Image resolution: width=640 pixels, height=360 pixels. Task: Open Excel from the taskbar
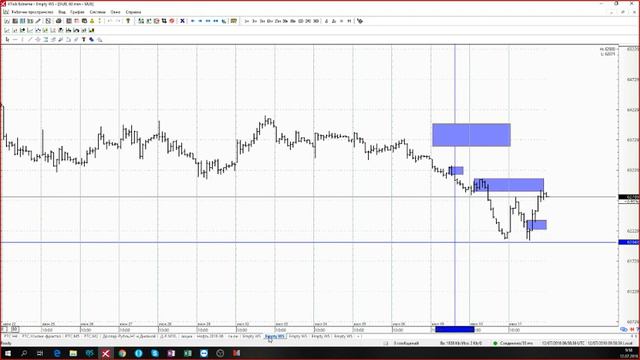coord(187,353)
